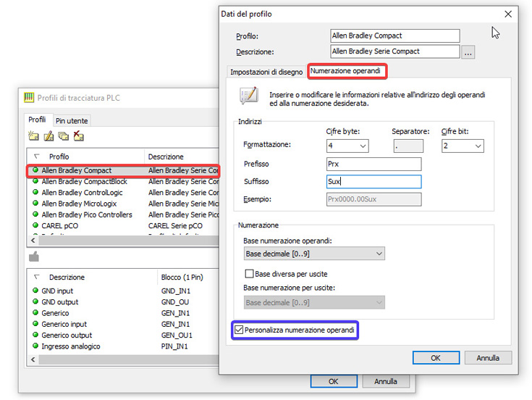Select Allen Bradley Pico Controllers profile
This screenshot has height=400, width=532.
pos(124,214)
